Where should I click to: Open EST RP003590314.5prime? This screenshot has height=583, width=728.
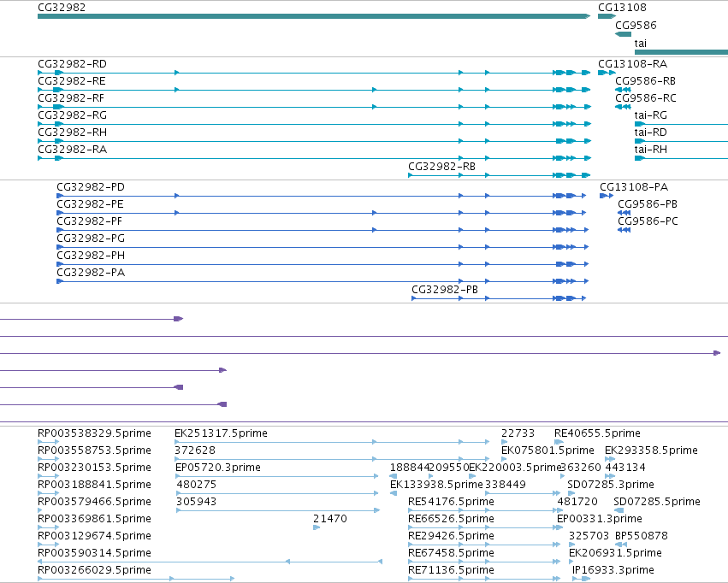pos(94,554)
